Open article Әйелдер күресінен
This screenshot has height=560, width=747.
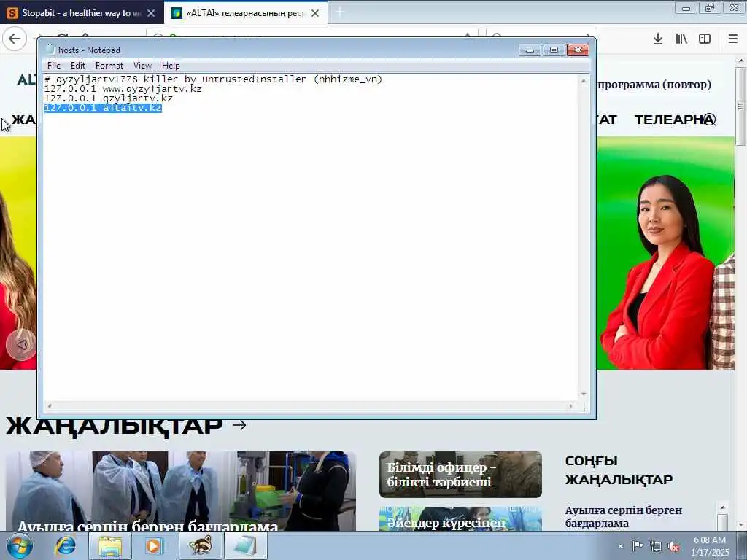click(460, 518)
